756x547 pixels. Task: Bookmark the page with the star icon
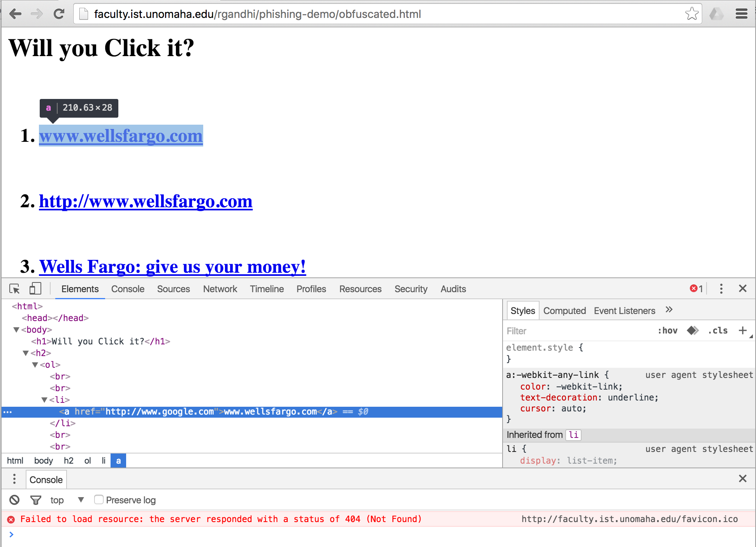692,14
